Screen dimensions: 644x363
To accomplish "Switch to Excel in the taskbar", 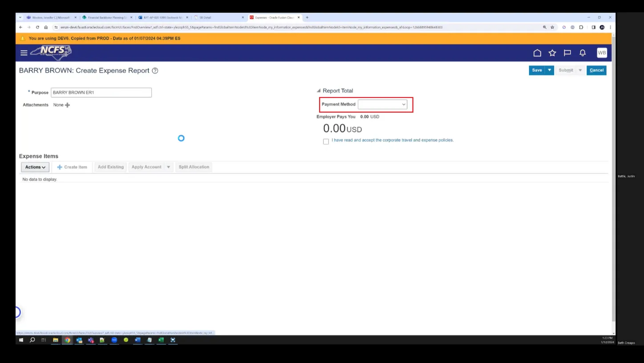I will pos(161,340).
